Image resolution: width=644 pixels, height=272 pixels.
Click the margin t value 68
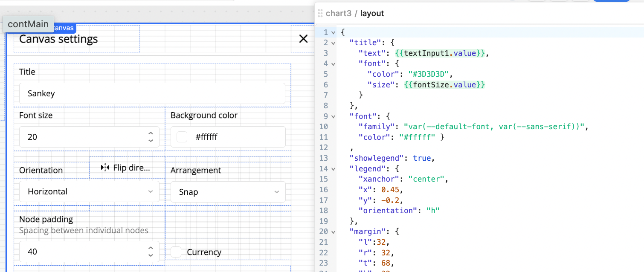coord(386,263)
